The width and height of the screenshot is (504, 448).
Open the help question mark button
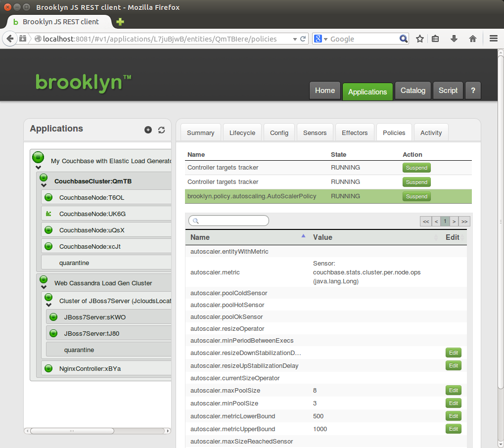[473, 90]
